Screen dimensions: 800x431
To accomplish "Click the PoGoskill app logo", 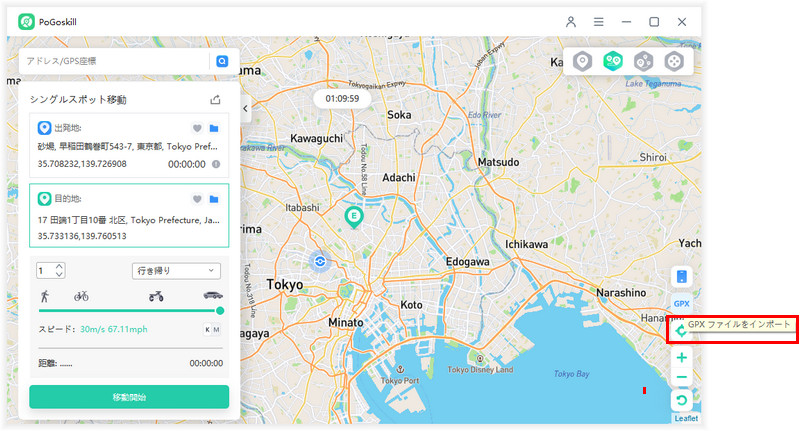I will click(x=27, y=22).
